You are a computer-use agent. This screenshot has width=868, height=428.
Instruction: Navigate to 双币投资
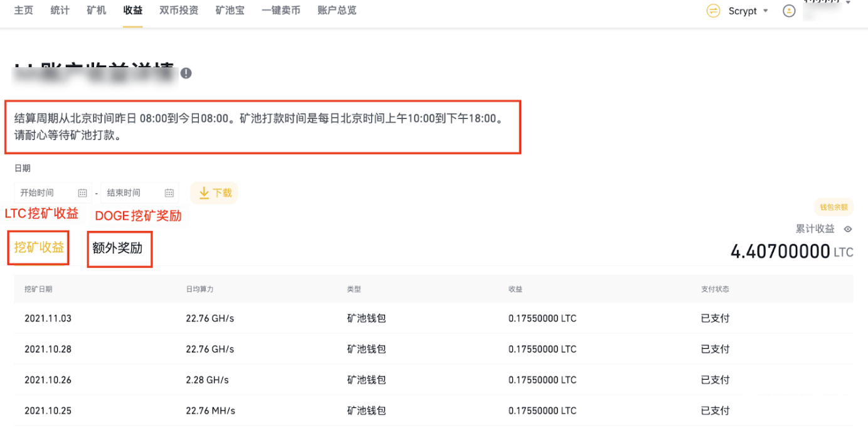179,11
